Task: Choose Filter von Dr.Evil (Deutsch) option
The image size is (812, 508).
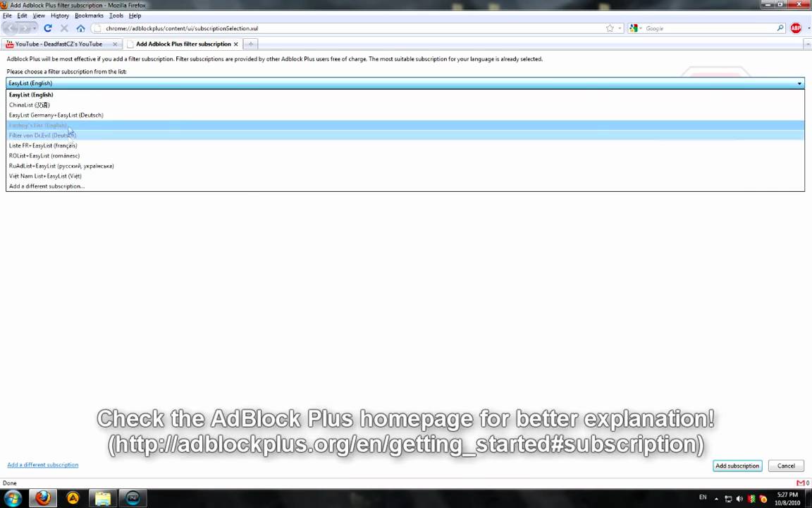Action: point(405,135)
